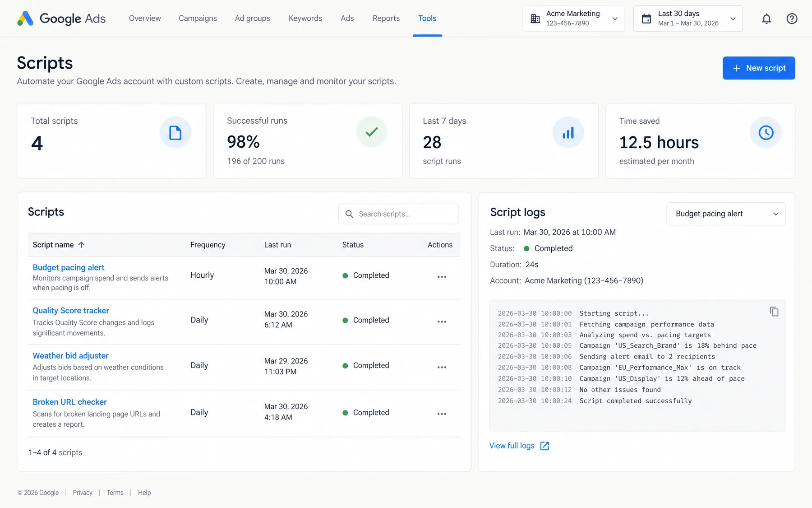Viewport: 812px width, 508px height.
Task: Click the Google Ads logo
Action: pos(61,19)
